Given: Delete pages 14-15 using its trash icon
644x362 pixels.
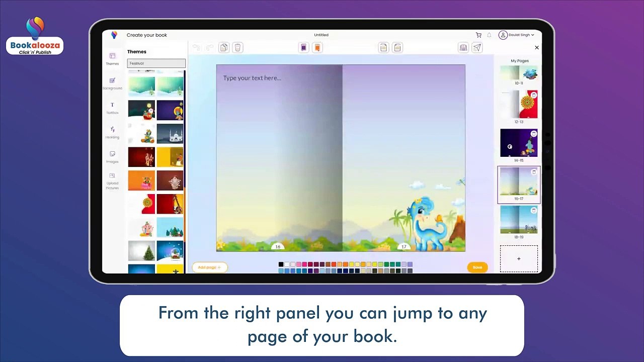Looking at the screenshot, I should (x=534, y=134).
